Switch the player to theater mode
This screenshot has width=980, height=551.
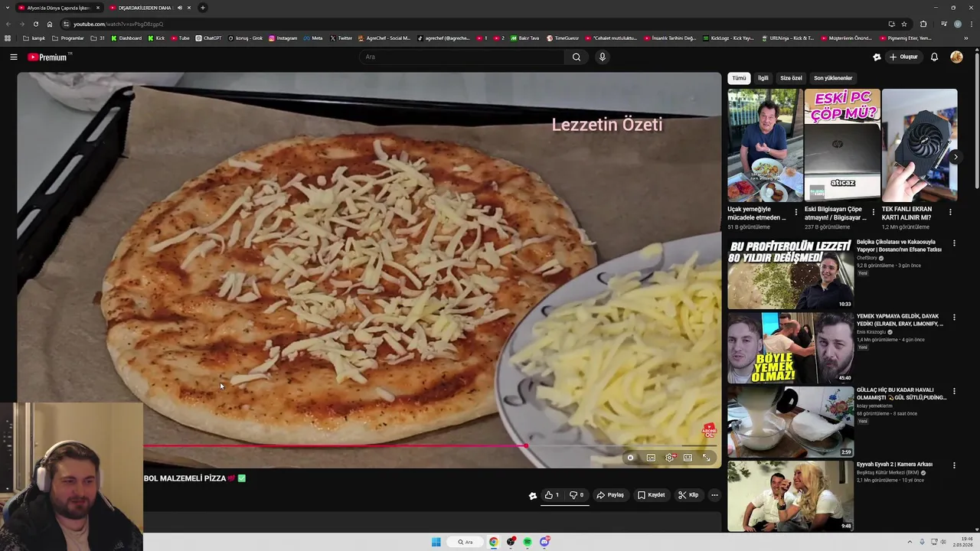click(688, 458)
